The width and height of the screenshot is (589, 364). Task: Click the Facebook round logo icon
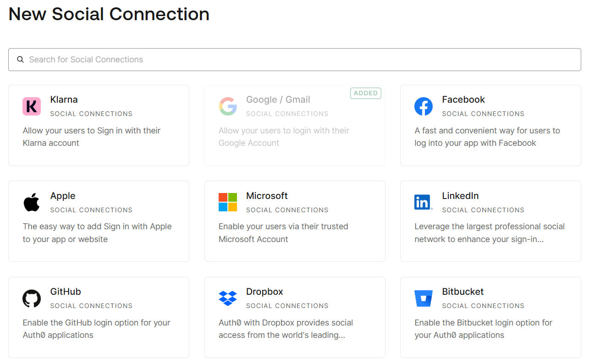point(424,106)
